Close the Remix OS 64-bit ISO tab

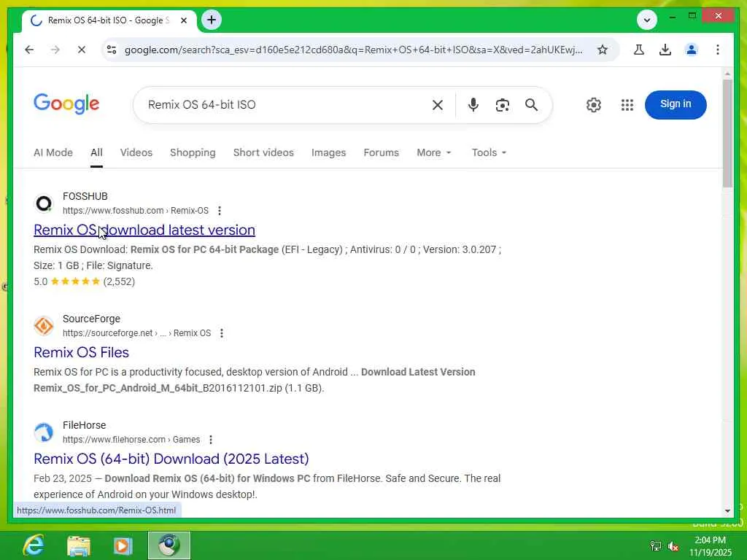(184, 20)
